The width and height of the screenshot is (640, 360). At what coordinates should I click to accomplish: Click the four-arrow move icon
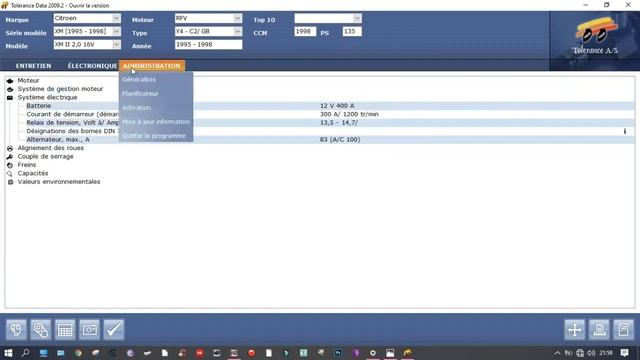[575, 329]
